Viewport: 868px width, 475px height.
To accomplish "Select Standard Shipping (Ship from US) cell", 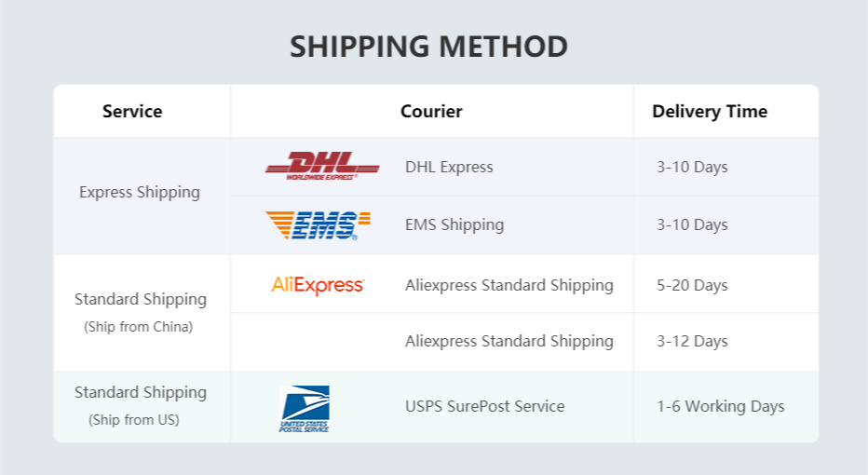I will (140, 405).
